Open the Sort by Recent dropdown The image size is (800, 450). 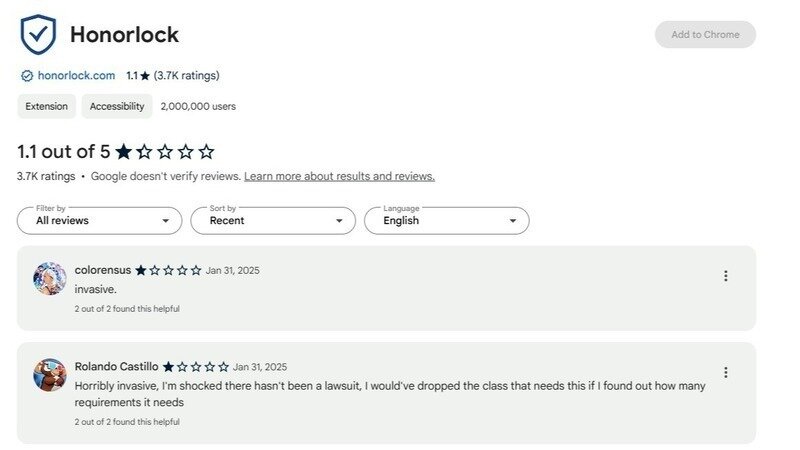click(272, 220)
